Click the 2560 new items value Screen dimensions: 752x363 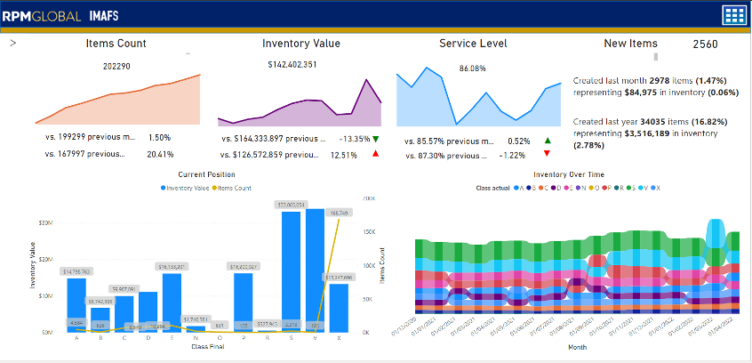[x=705, y=44]
